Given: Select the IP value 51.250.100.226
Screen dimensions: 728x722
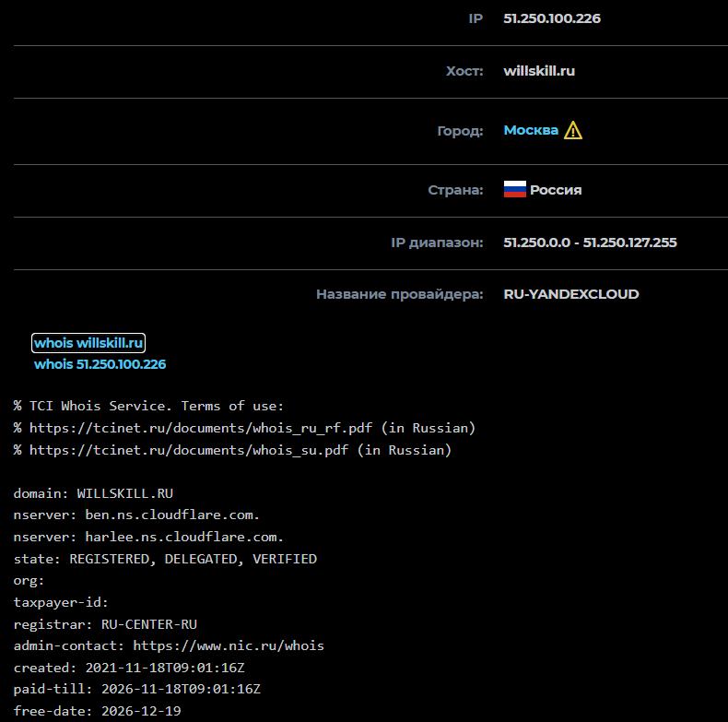Looking at the screenshot, I should (552, 18).
